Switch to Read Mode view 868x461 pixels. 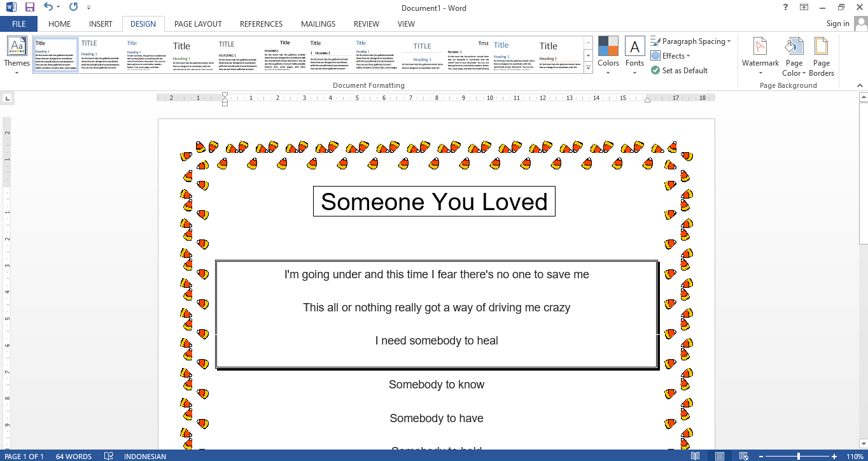[696, 456]
